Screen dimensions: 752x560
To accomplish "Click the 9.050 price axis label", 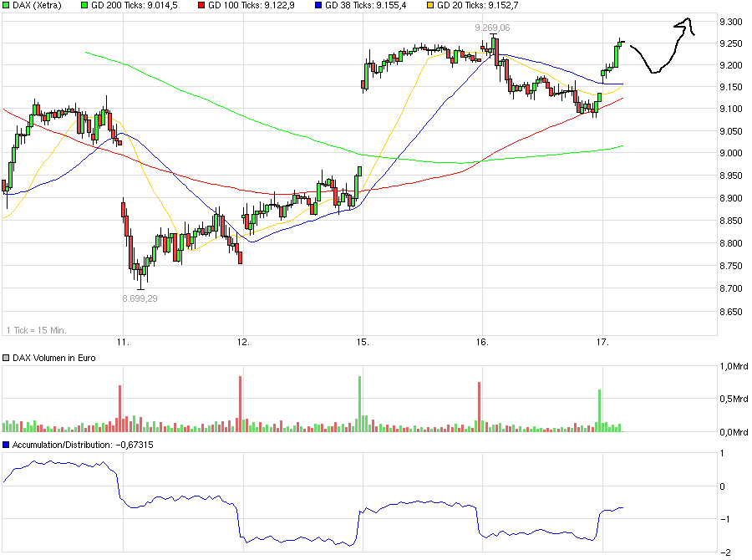I will click(x=731, y=131).
